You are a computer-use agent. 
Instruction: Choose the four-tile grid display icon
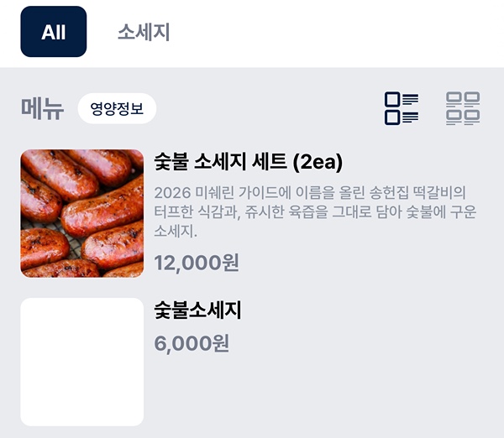463,109
